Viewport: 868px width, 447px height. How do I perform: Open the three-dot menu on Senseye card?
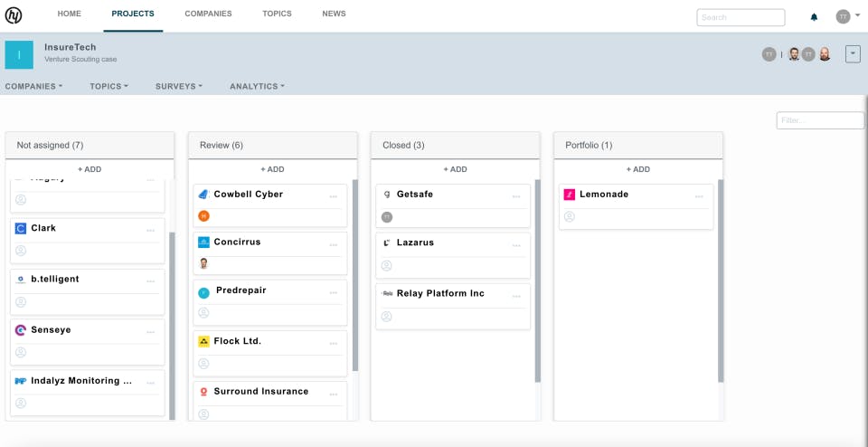pos(151,332)
